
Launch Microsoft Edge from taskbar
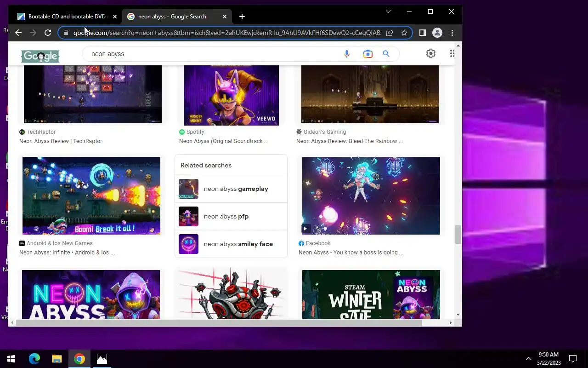pyautogui.click(x=34, y=359)
